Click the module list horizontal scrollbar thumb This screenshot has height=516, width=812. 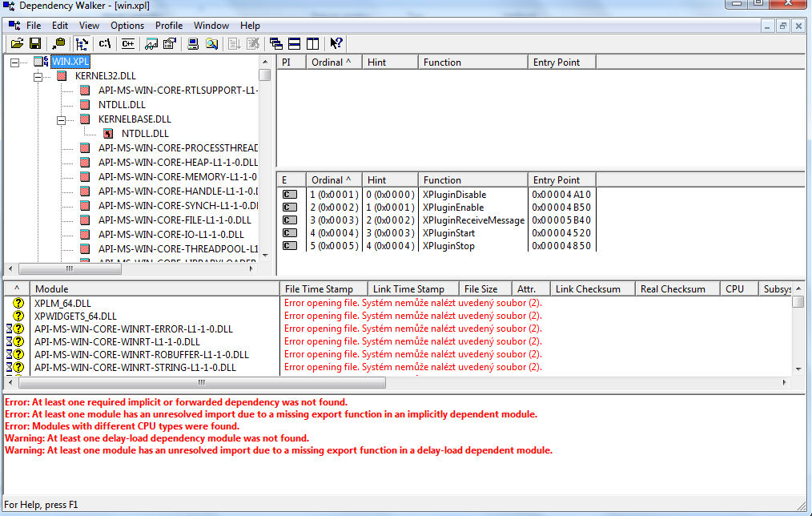point(202,383)
